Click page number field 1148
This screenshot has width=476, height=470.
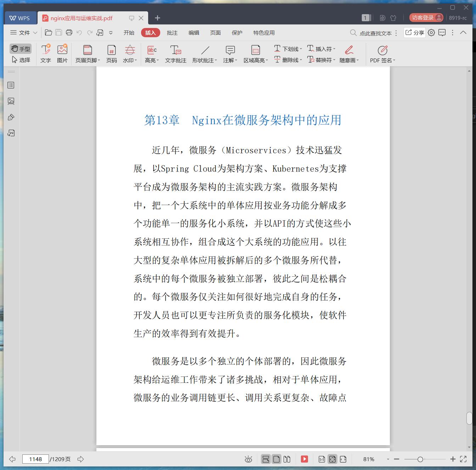coord(35,459)
